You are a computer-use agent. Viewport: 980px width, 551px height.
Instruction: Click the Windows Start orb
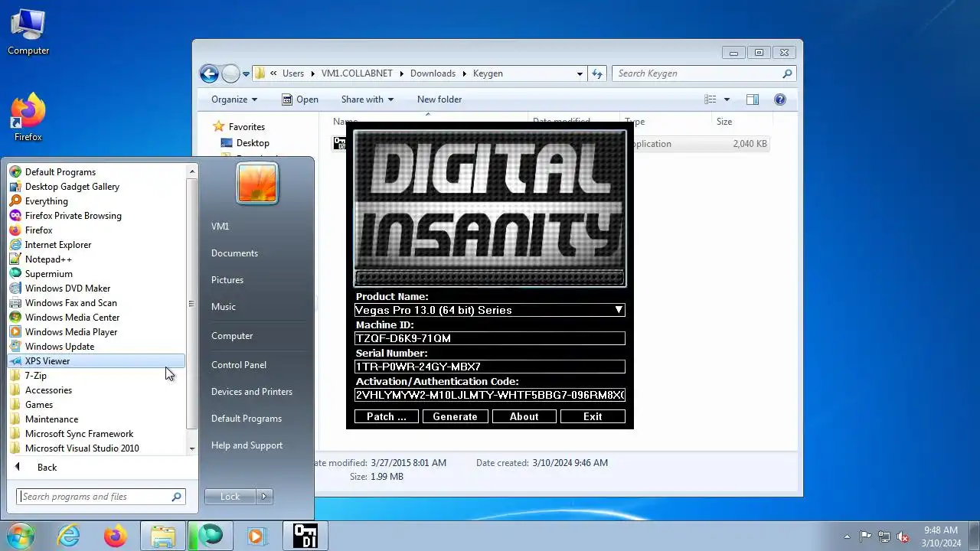pyautogui.click(x=21, y=536)
